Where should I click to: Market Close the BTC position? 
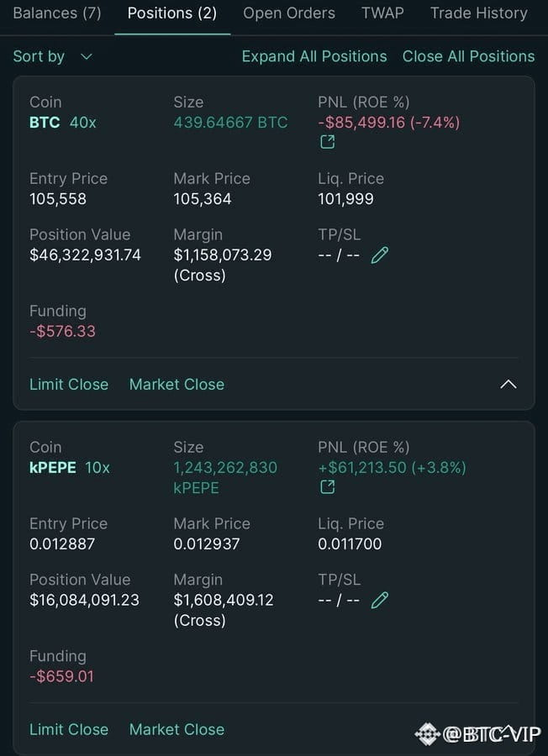[177, 384]
